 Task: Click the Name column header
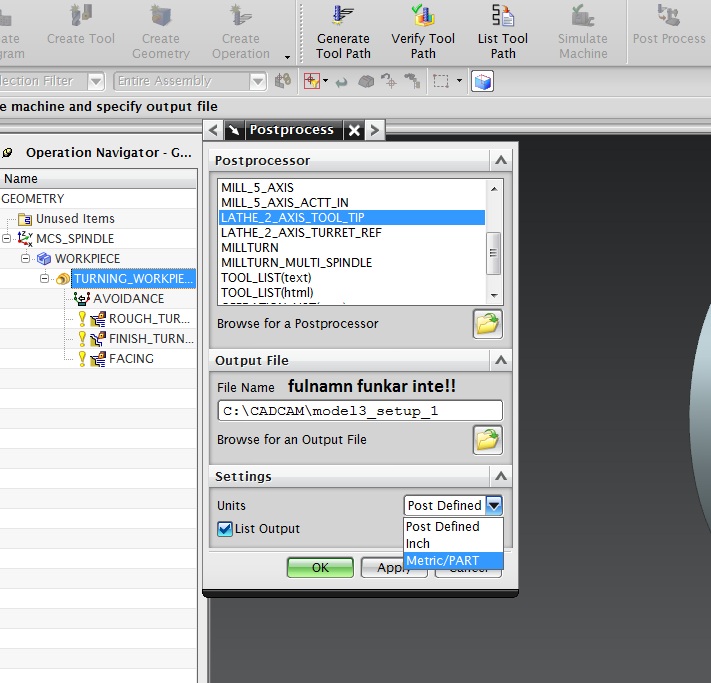coord(98,179)
